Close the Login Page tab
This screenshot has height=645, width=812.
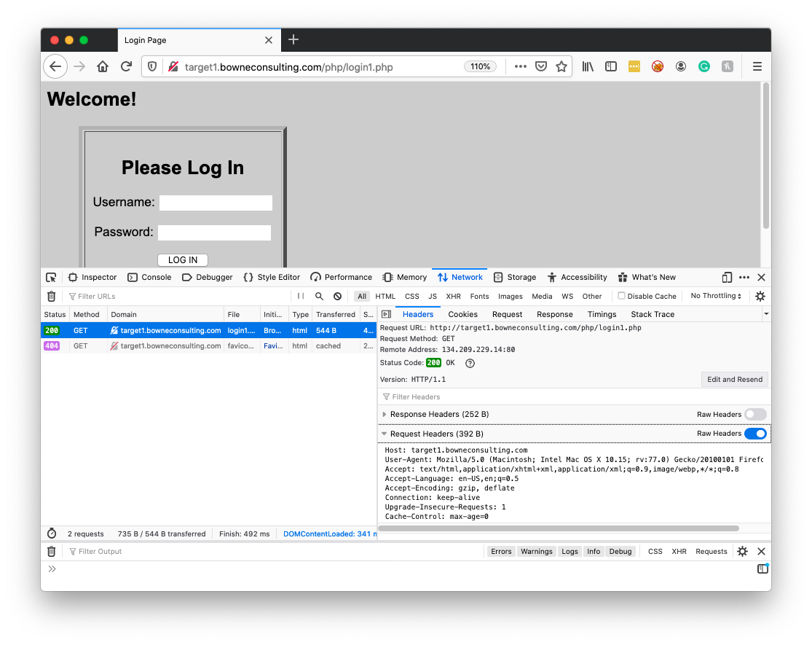coord(268,40)
